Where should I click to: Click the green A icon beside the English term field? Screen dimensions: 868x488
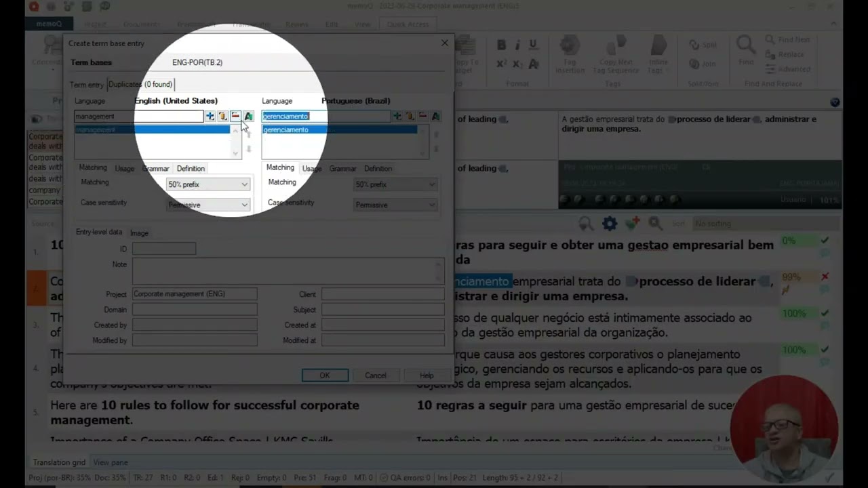coord(248,117)
